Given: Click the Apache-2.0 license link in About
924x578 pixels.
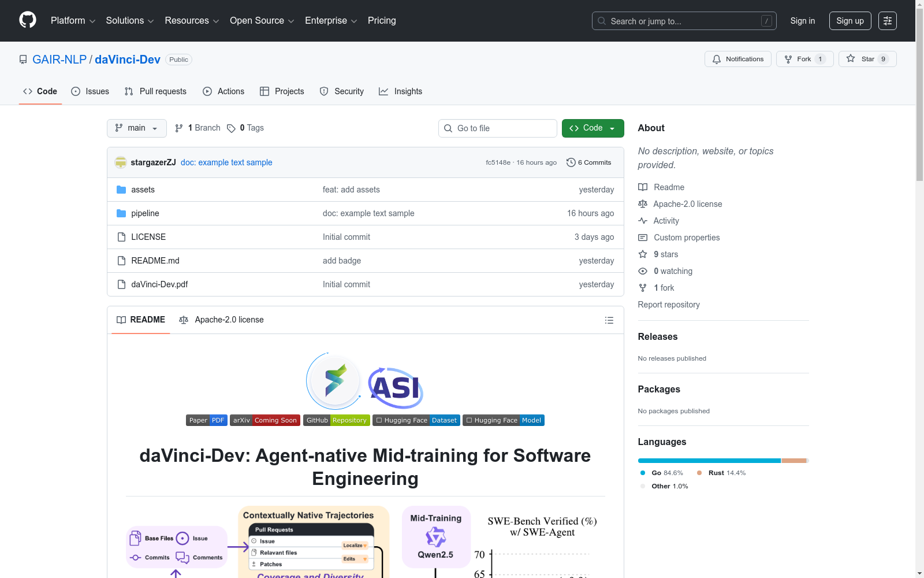Looking at the screenshot, I should click(x=680, y=204).
